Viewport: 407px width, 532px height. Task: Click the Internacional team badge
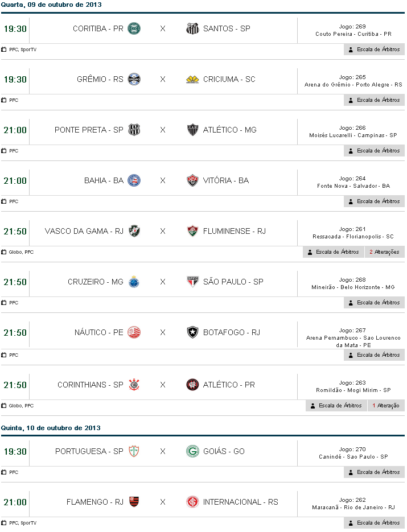click(x=193, y=502)
